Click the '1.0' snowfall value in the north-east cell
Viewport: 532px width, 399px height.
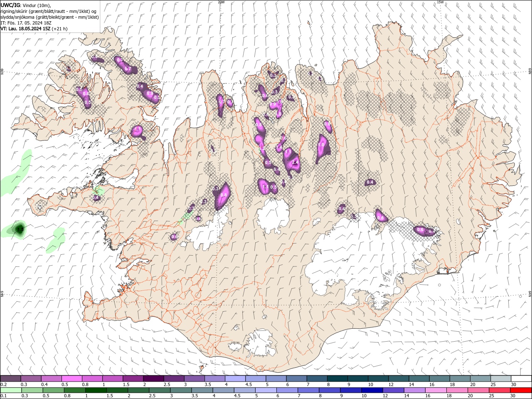[321, 145]
